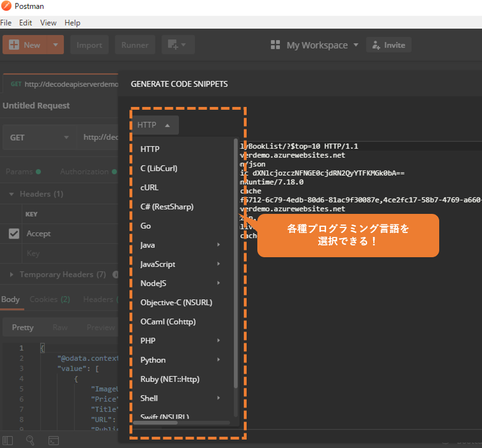Click the Postman logo icon in title bar
Screen dimensions: 482x448
(x=6, y=6)
